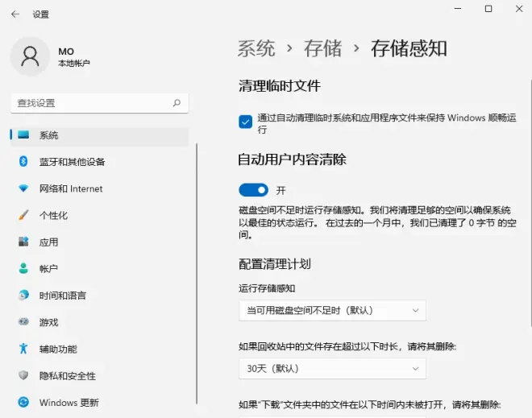Click the 帐户 person icon
This screenshot has height=418, width=532.
pyautogui.click(x=23, y=268)
